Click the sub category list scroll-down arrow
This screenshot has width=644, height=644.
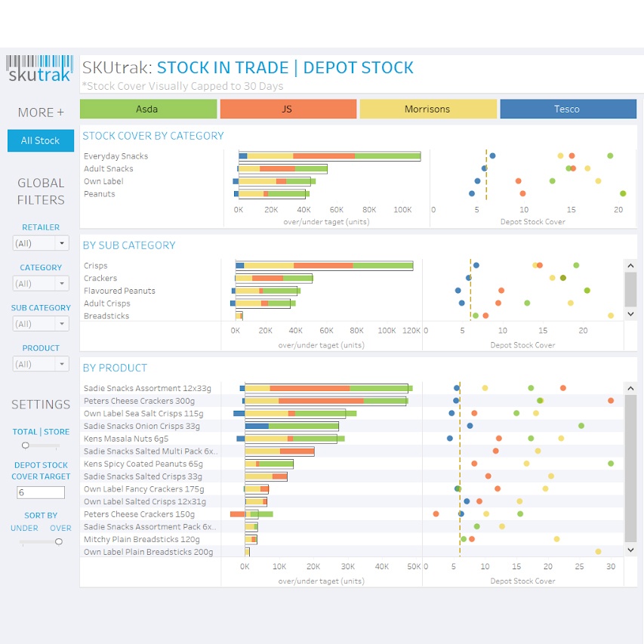pos(630,314)
